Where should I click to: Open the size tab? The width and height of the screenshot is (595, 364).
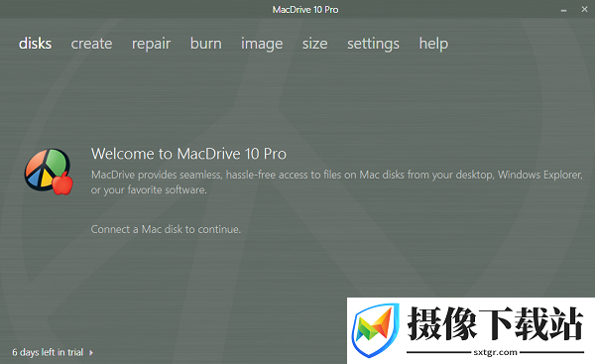coord(314,44)
